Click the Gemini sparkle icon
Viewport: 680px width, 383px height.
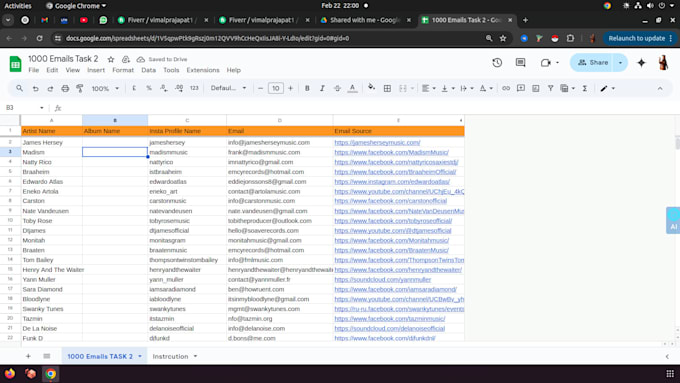pyautogui.click(x=641, y=62)
